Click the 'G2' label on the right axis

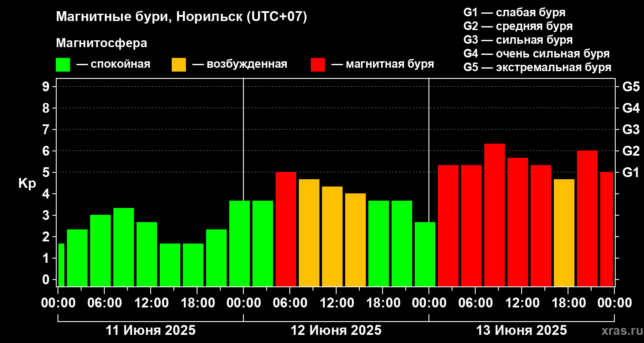tap(631, 151)
